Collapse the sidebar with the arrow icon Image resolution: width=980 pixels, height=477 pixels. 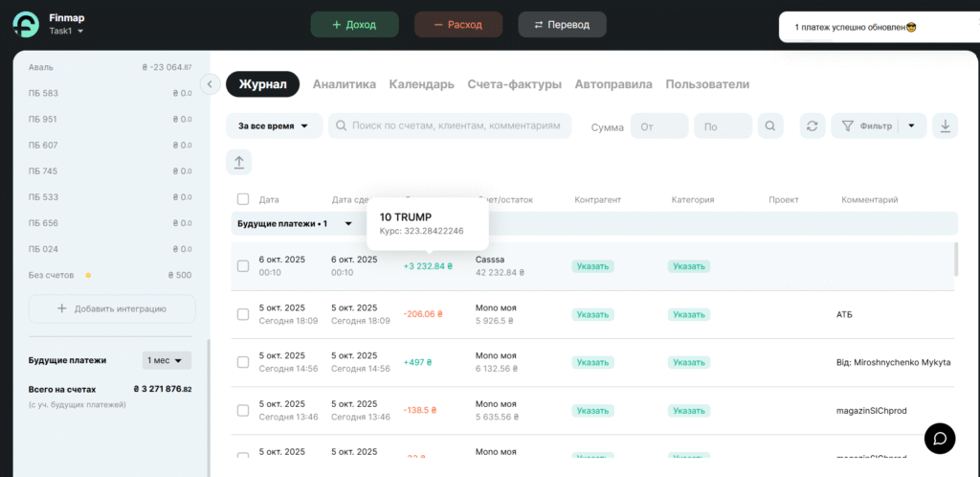coord(211,84)
